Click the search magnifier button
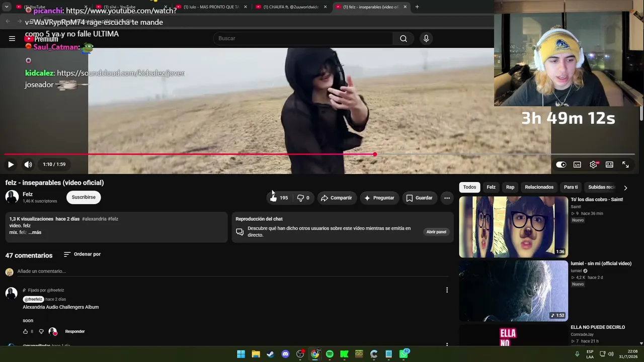The image size is (644, 362). (x=403, y=38)
